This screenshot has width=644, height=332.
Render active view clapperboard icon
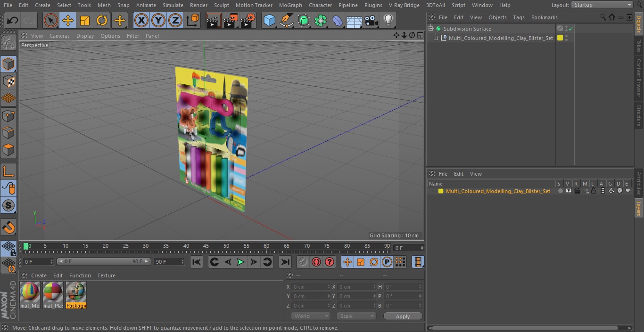tap(214, 20)
